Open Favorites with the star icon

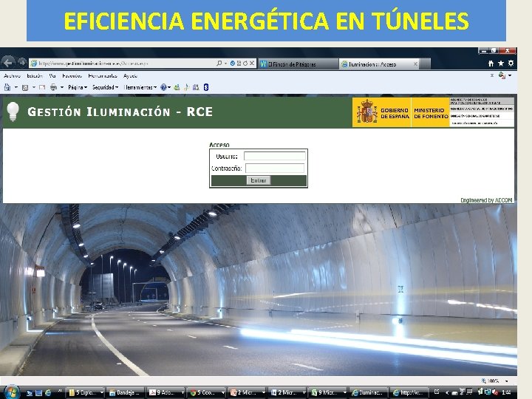[x=501, y=64]
